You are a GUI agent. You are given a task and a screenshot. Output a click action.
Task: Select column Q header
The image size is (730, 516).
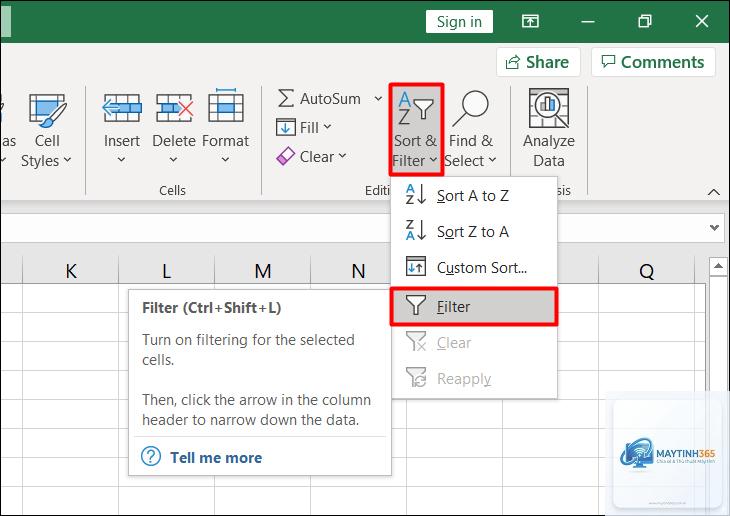click(646, 271)
